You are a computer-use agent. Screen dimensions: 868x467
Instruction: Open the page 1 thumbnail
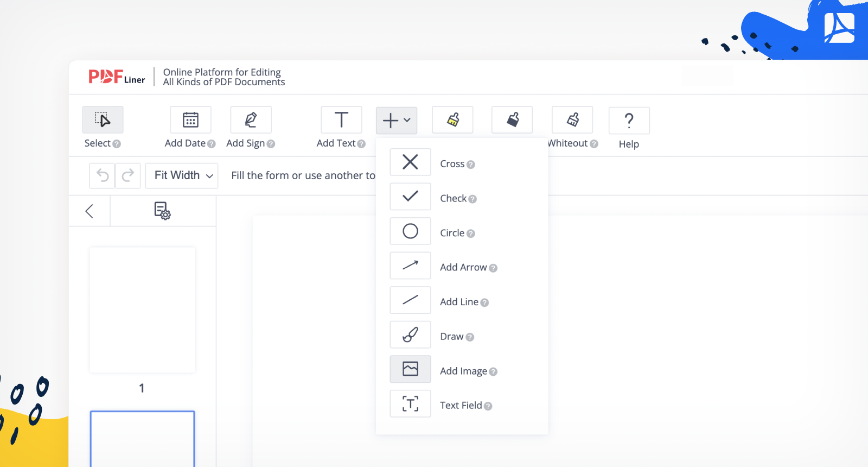142,310
